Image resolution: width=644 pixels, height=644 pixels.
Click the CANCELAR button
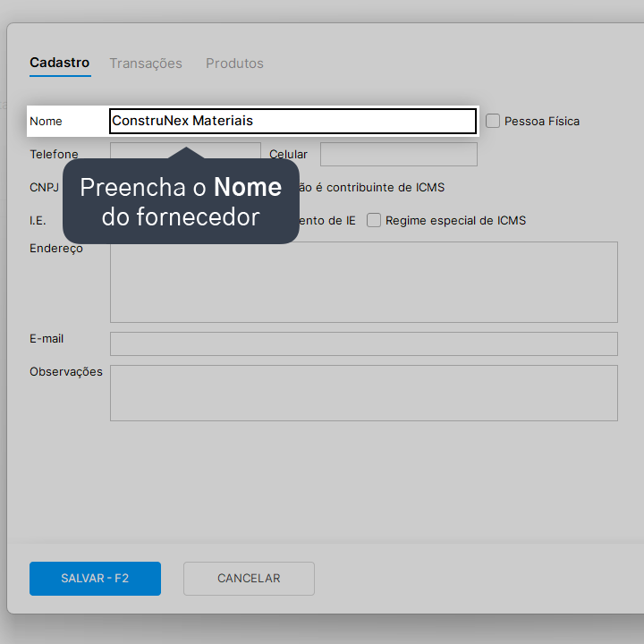[249, 579]
